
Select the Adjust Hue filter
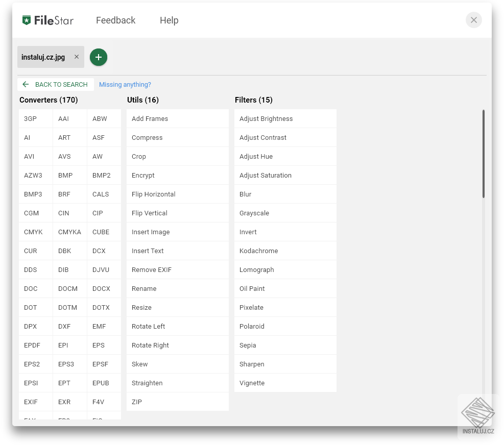285,157
